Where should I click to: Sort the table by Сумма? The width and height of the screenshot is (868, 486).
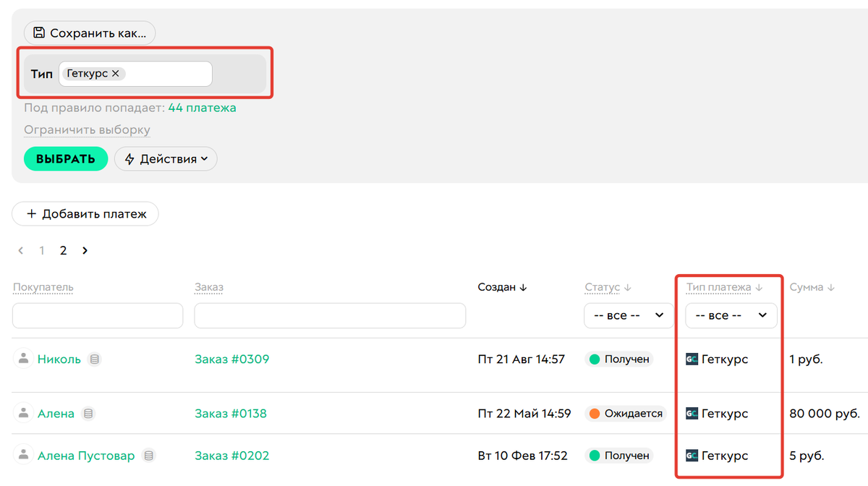tap(812, 287)
